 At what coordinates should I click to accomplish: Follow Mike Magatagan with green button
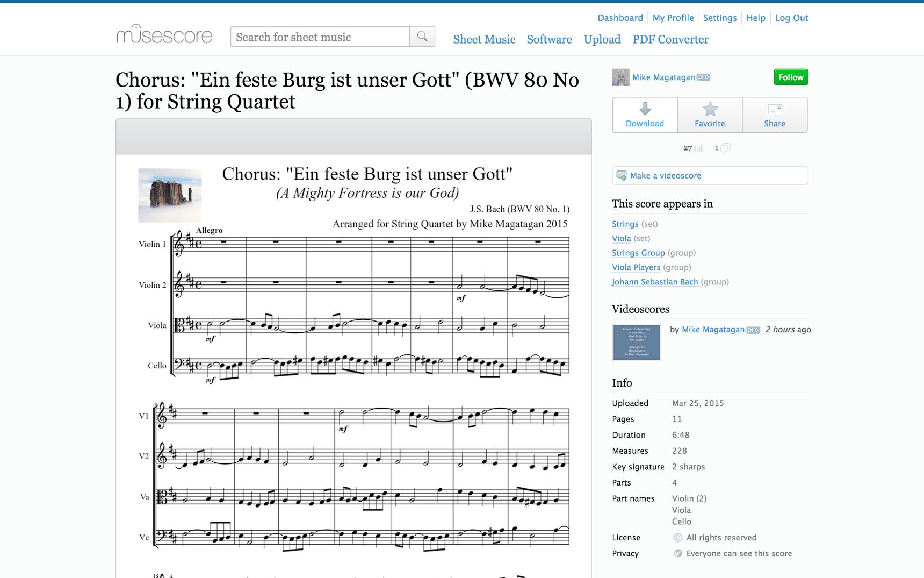[791, 77]
